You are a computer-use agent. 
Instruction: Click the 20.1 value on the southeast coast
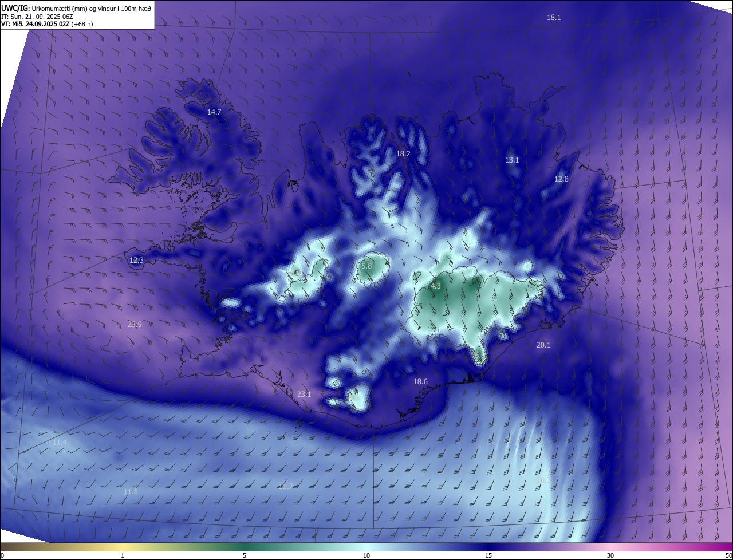[543, 345]
